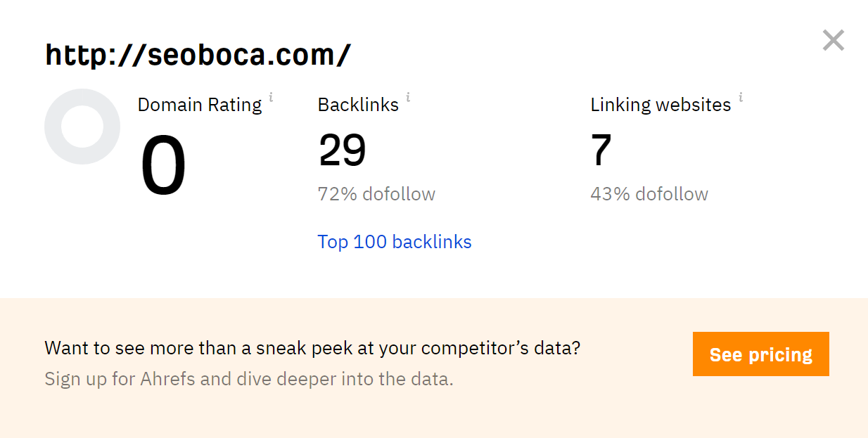Open the Top 100 backlinks link
Screen dimensions: 868x438
395,242
